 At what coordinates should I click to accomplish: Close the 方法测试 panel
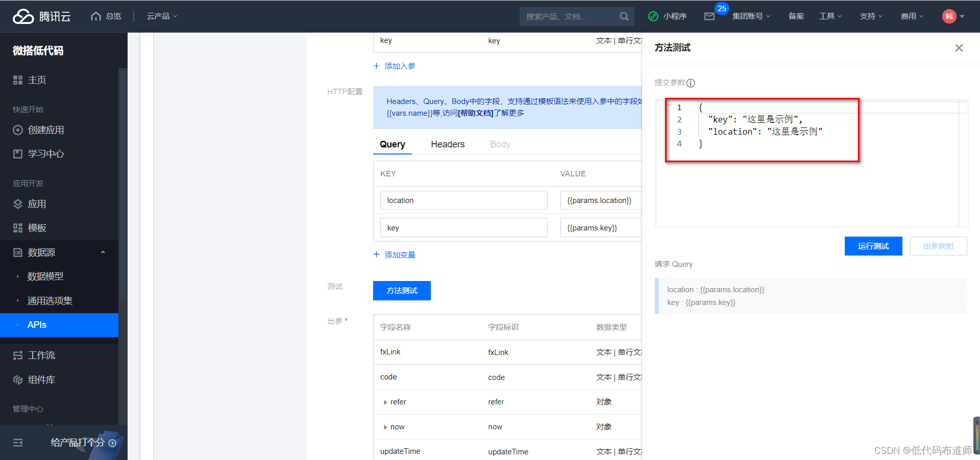[x=959, y=48]
